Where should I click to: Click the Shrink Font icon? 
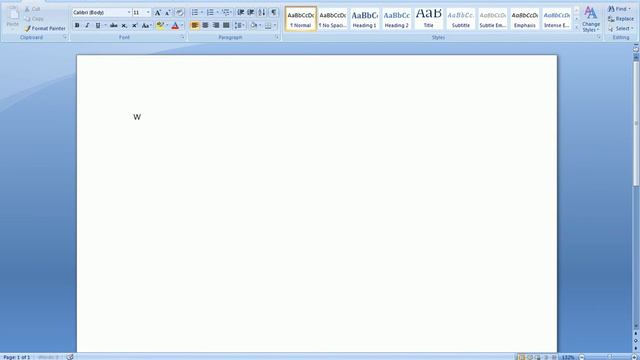[168, 13]
